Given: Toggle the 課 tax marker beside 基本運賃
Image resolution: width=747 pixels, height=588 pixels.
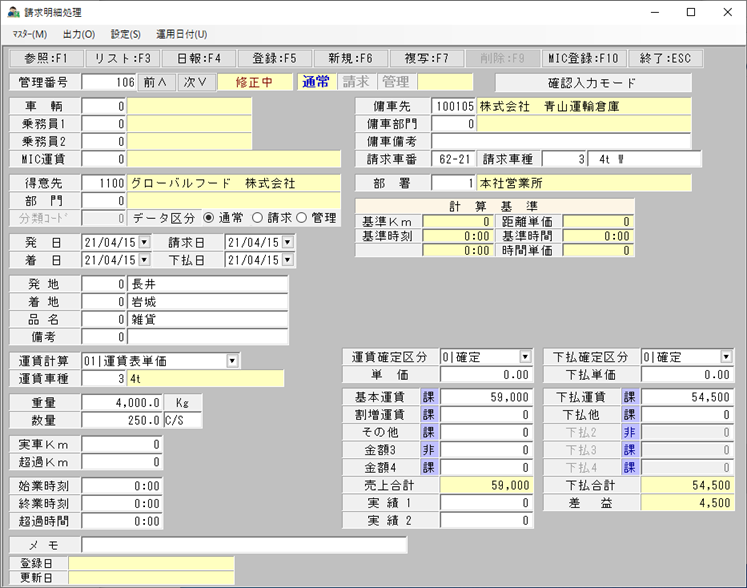Looking at the screenshot, I should pyautogui.click(x=430, y=397).
